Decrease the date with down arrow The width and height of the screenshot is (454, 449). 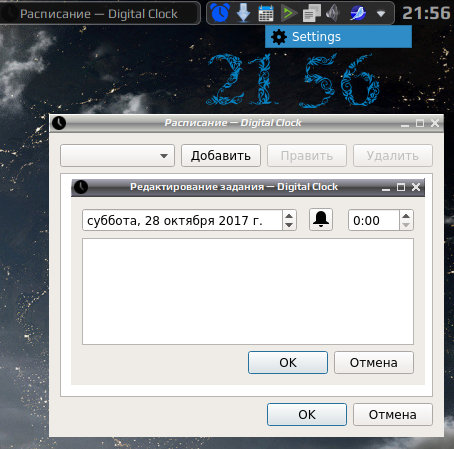point(289,225)
